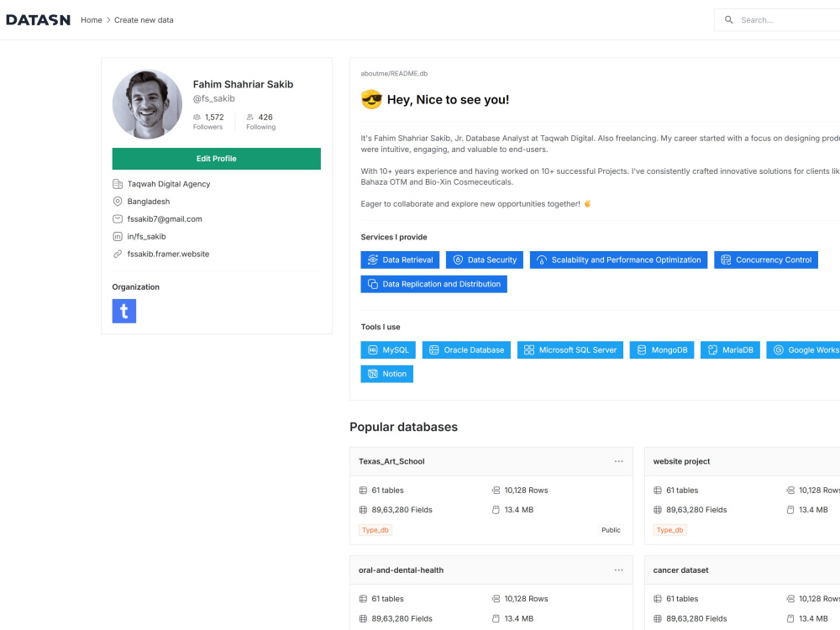Click the aboutme/README.db path

pyautogui.click(x=394, y=73)
